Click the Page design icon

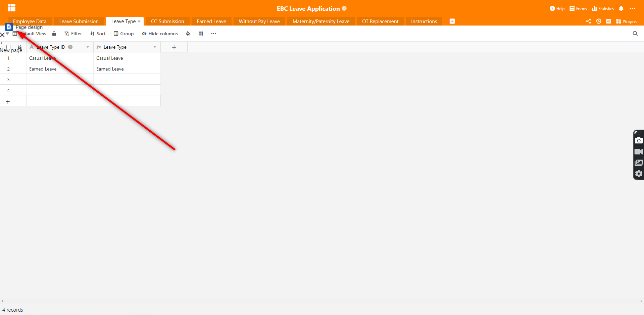(9, 27)
